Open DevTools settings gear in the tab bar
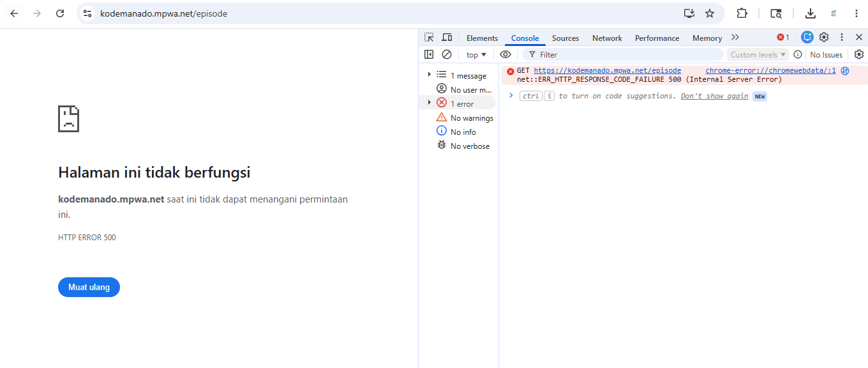The height and width of the screenshot is (368, 868). point(824,38)
